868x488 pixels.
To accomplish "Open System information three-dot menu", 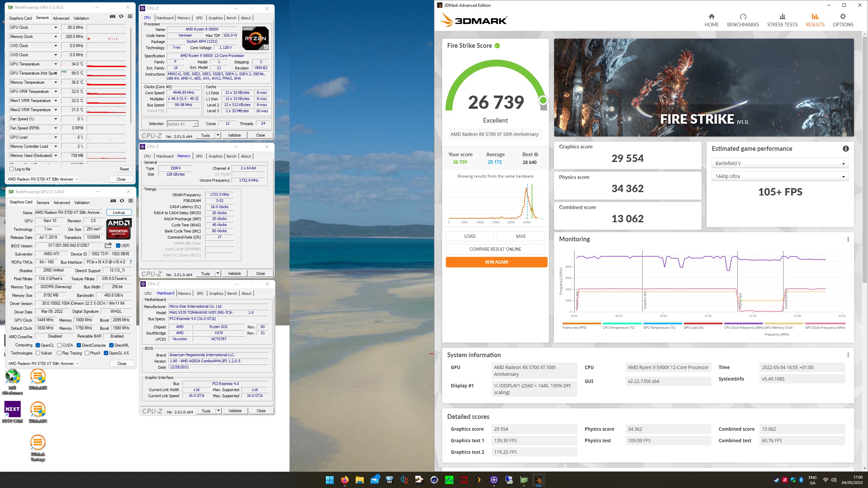I will click(848, 355).
